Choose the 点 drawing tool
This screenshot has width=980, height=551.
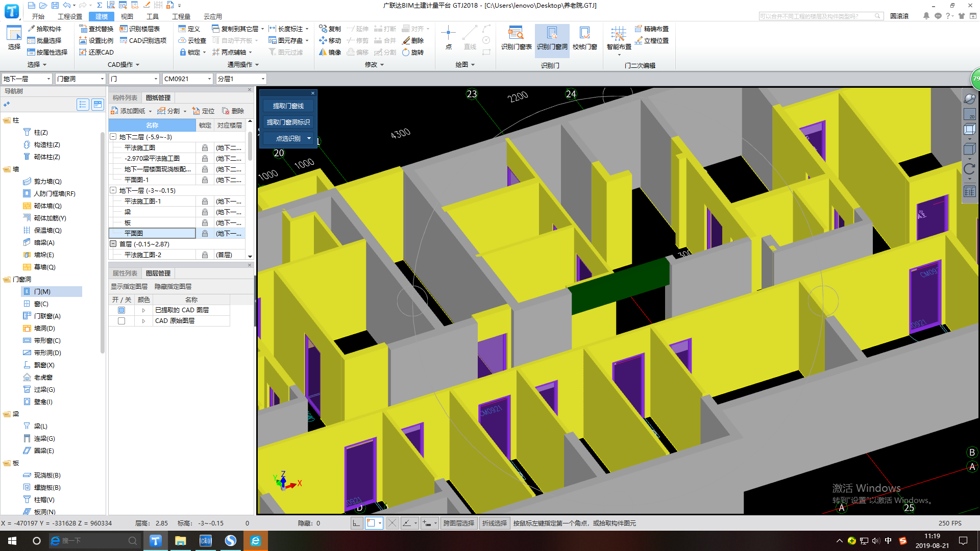tap(448, 38)
